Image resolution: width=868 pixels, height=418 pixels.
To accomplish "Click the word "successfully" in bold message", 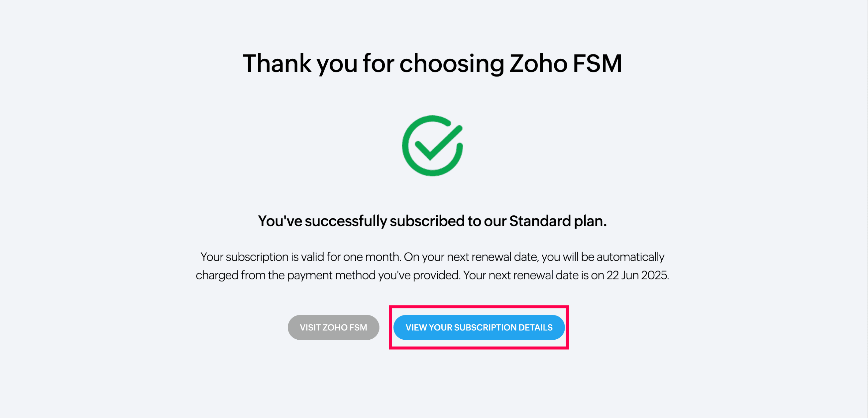I will 346,221.
